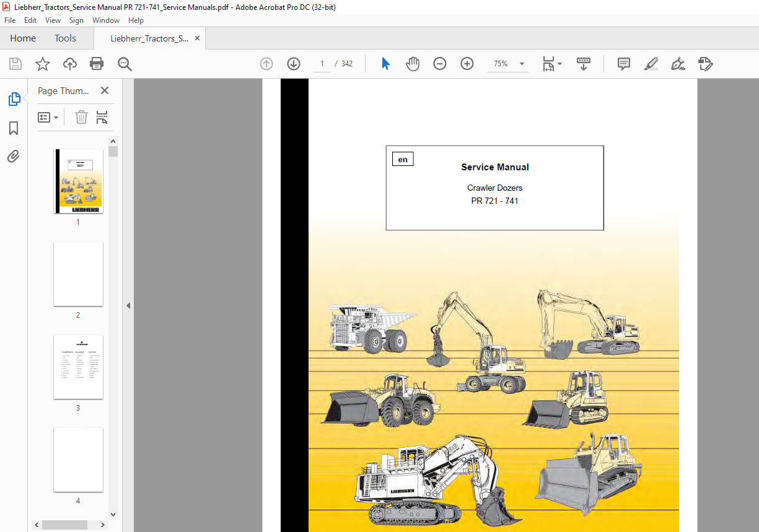Open the Help menu
Screen dimensions: 759x532
pos(136,20)
